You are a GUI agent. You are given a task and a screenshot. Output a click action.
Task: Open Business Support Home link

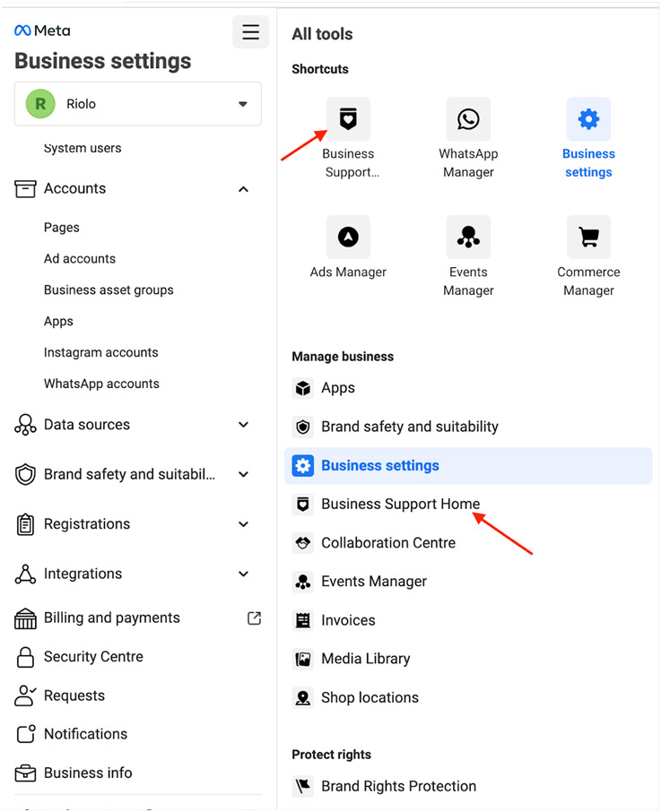tap(400, 504)
